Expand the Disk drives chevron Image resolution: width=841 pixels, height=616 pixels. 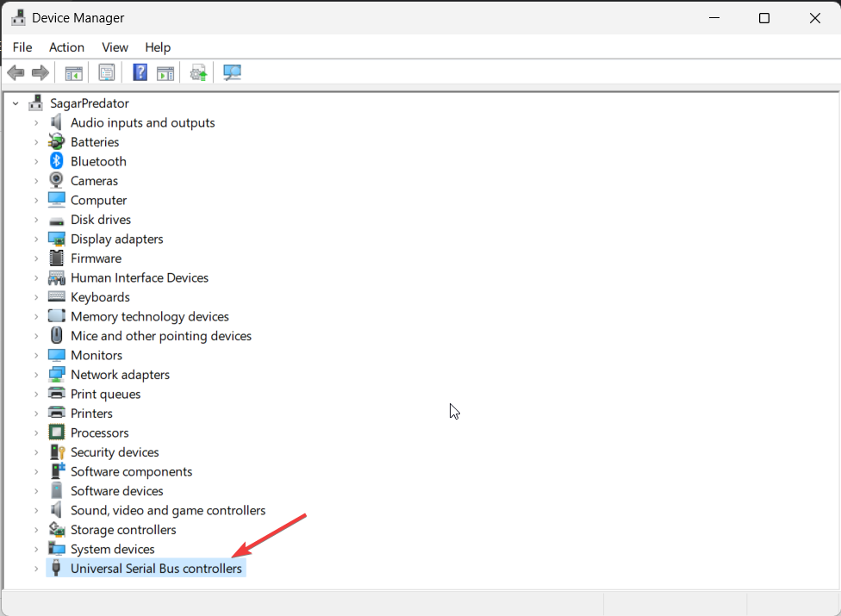coord(36,220)
